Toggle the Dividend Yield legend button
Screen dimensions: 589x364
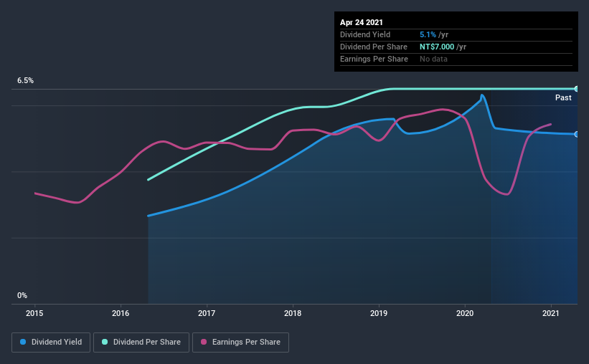click(51, 343)
